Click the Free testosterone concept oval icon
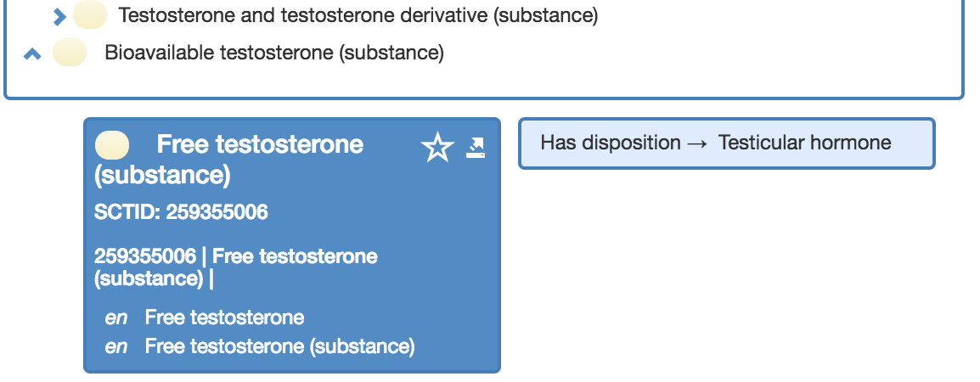Viewport: 980px width, 382px height. [x=112, y=146]
